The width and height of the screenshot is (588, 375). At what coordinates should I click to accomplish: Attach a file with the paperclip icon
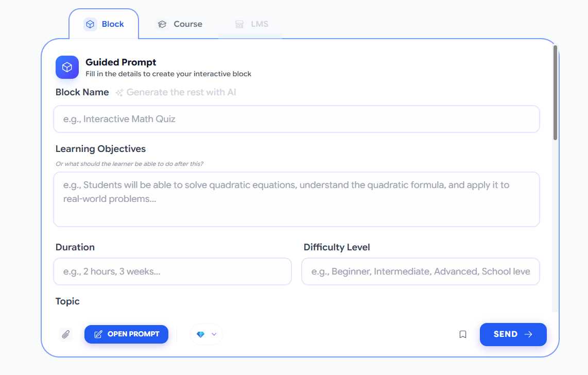(x=65, y=334)
